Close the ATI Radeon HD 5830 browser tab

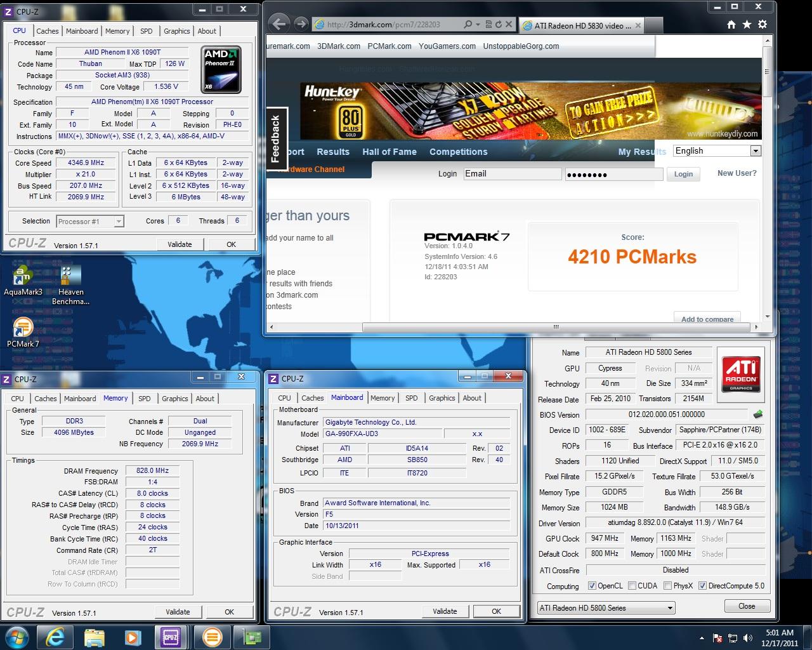click(x=638, y=25)
